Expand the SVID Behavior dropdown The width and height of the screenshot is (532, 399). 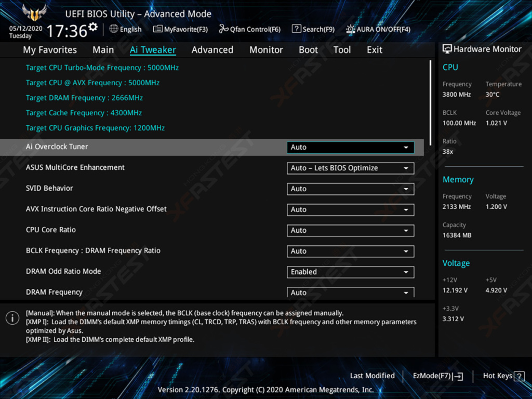coord(350,189)
